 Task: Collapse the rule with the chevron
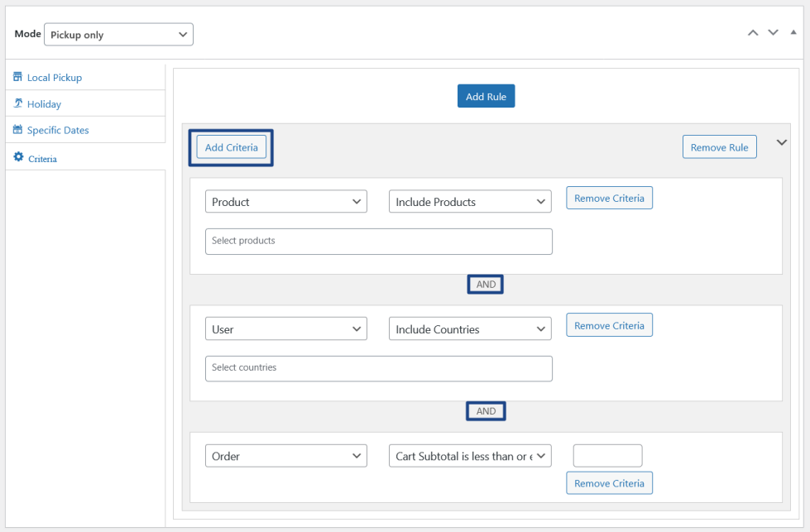tap(781, 142)
